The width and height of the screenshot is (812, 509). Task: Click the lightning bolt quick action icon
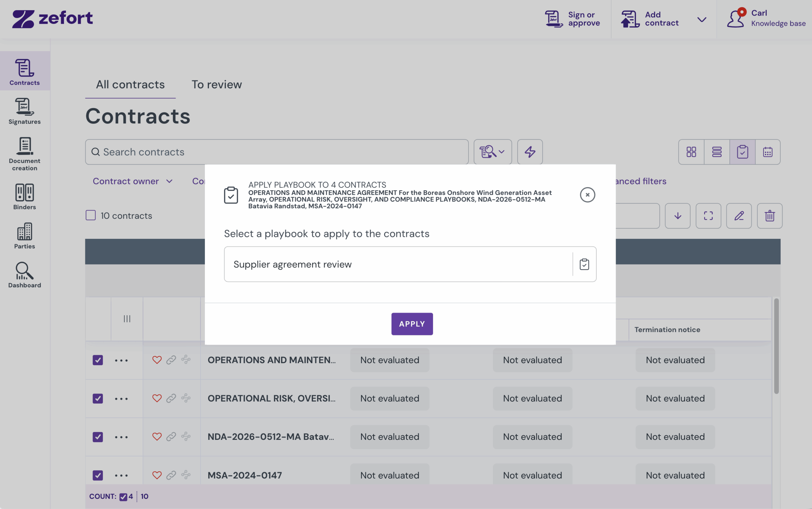click(530, 152)
